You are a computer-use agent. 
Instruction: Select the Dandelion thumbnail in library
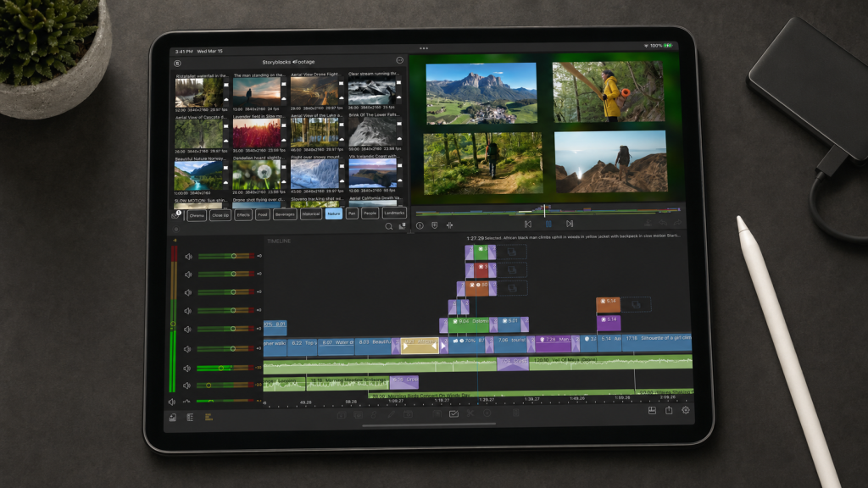(x=257, y=175)
